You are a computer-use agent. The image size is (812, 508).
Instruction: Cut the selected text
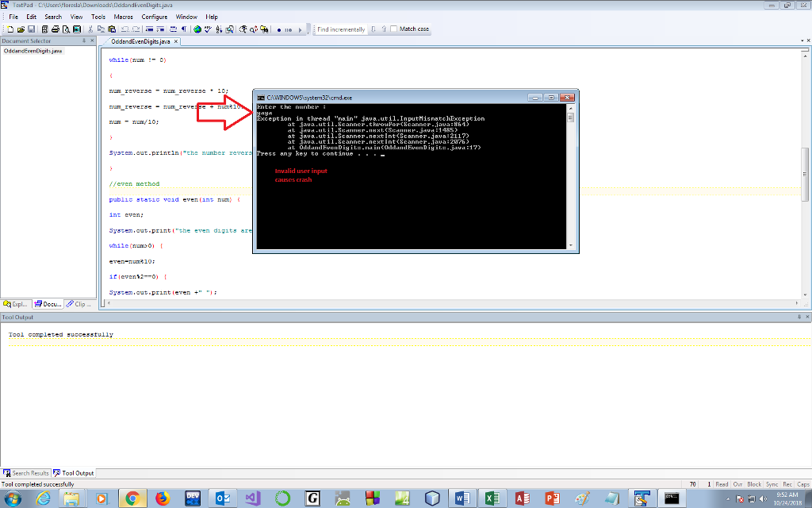(90, 29)
